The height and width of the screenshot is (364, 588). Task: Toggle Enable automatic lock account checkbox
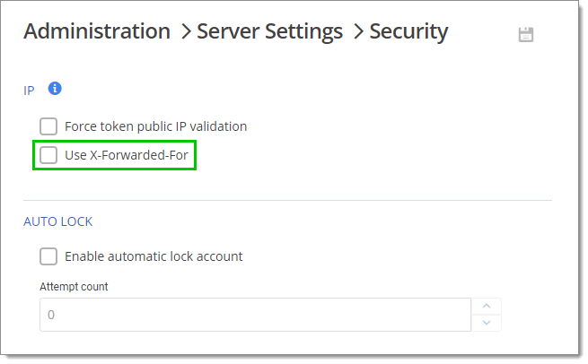pos(48,256)
